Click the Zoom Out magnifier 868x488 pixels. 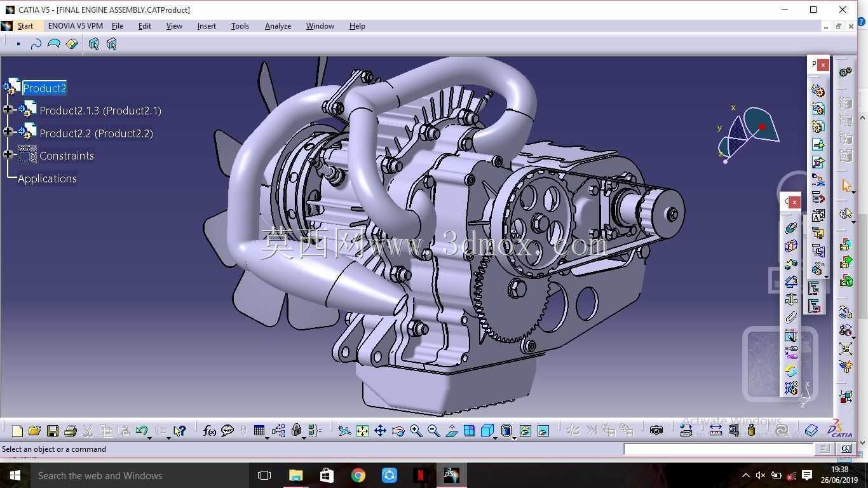point(433,431)
